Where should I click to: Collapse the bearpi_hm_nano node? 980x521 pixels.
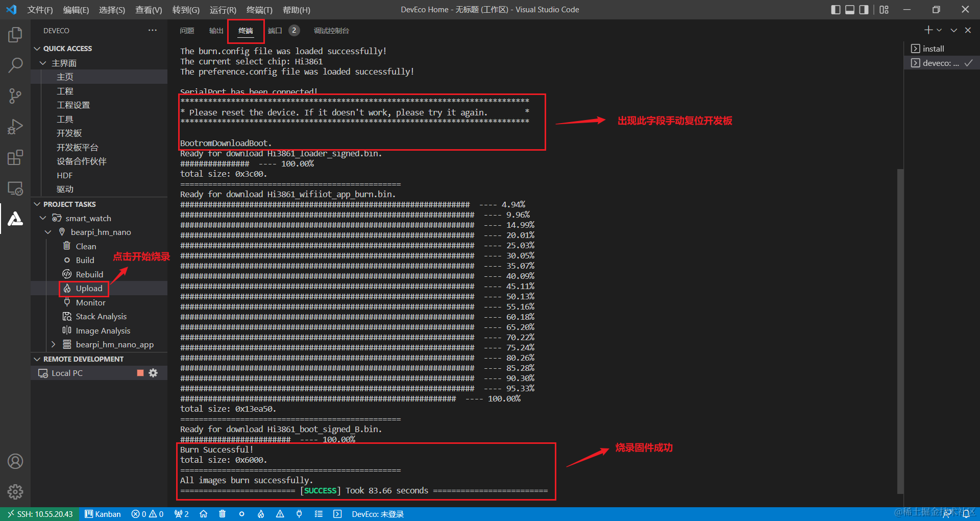click(48, 232)
